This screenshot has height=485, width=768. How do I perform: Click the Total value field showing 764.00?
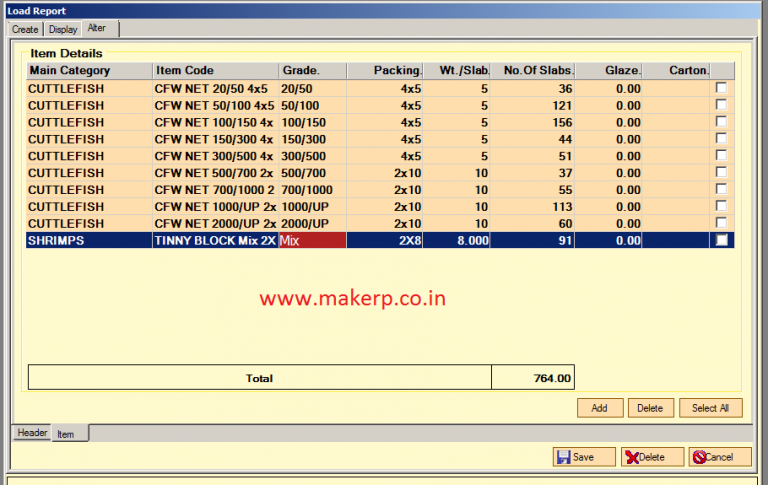[532, 379]
